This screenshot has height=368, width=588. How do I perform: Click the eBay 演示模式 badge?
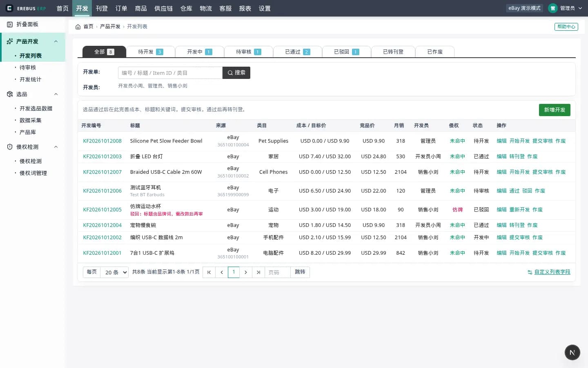point(524,8)
